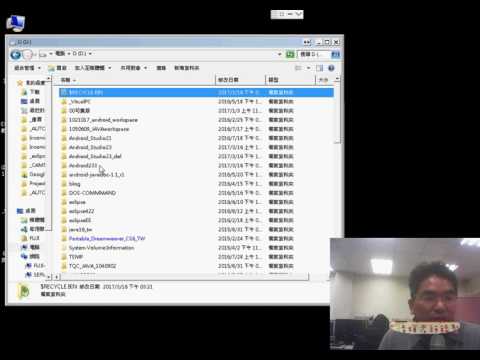Select the $RECYCLE.BIN folder row
The height and width of the screenshot is (360, 480).
tap(197, 92)
